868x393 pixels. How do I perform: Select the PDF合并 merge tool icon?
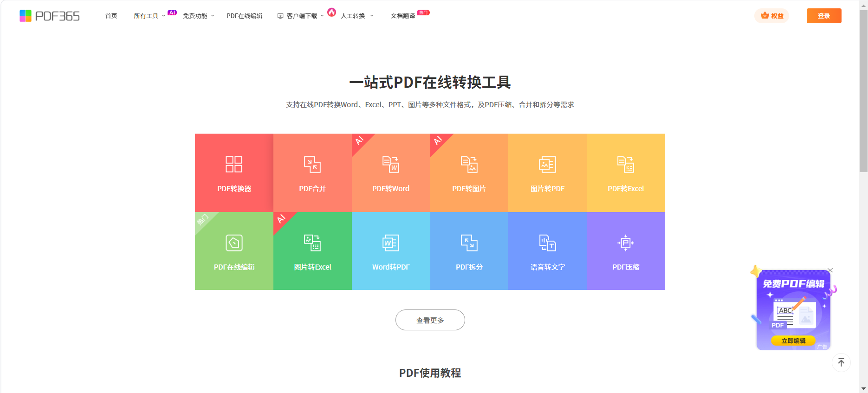pyautogui.click(x=312, y=164)
